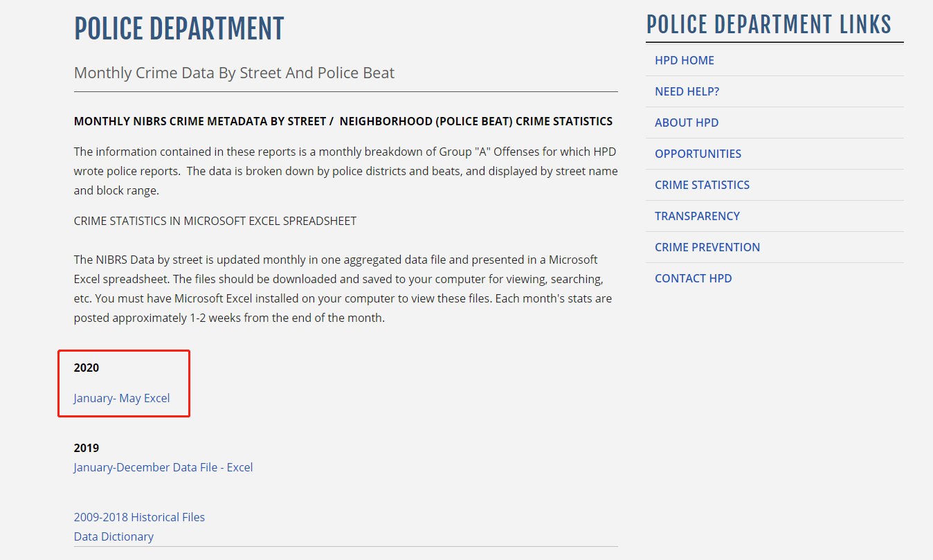Download the 2020 January- May Excel file
The height and width of the screenshot is (560, 933).
tap(122, 398)
